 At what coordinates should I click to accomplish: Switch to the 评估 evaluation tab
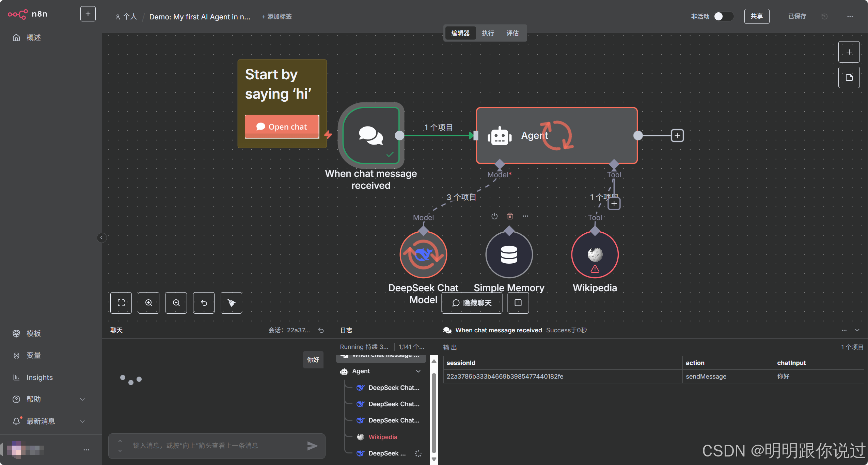pyautogui.click(x=512, y=33)
